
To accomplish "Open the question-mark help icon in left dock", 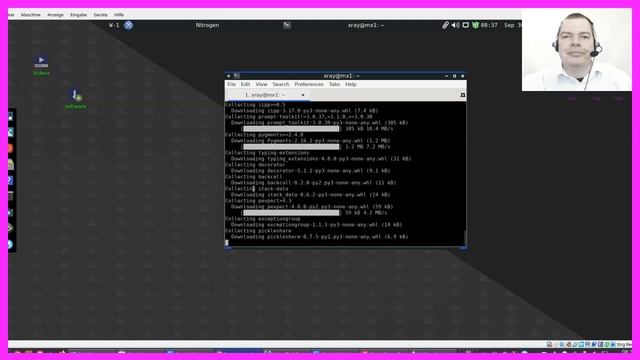I will pyautogui.click(x=11, y=180).
